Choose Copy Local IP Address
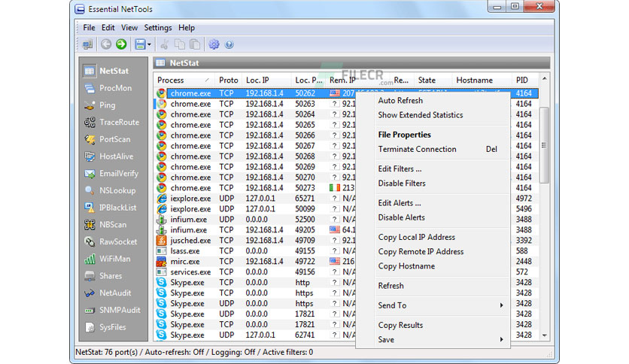This screenshot has height=364, width=629. pos(416,237)
